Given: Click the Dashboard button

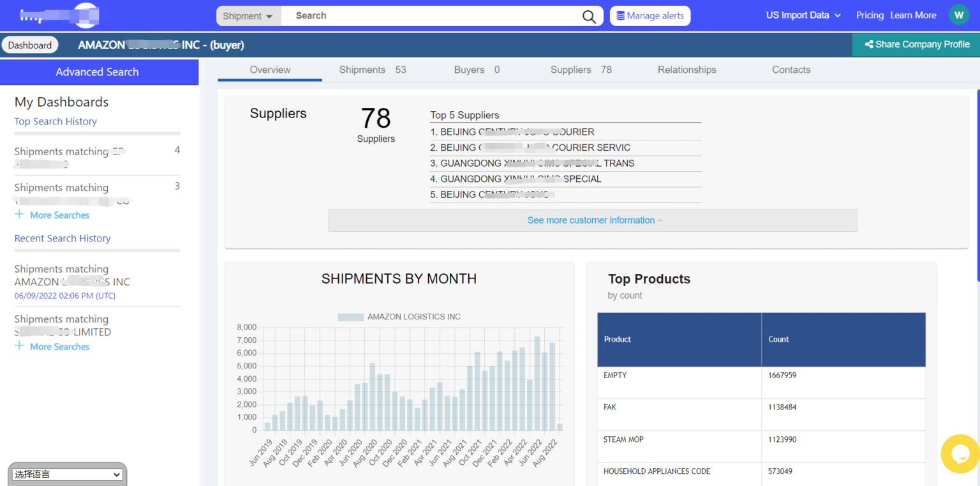Looking at the screenshot, I should [30, 45].
